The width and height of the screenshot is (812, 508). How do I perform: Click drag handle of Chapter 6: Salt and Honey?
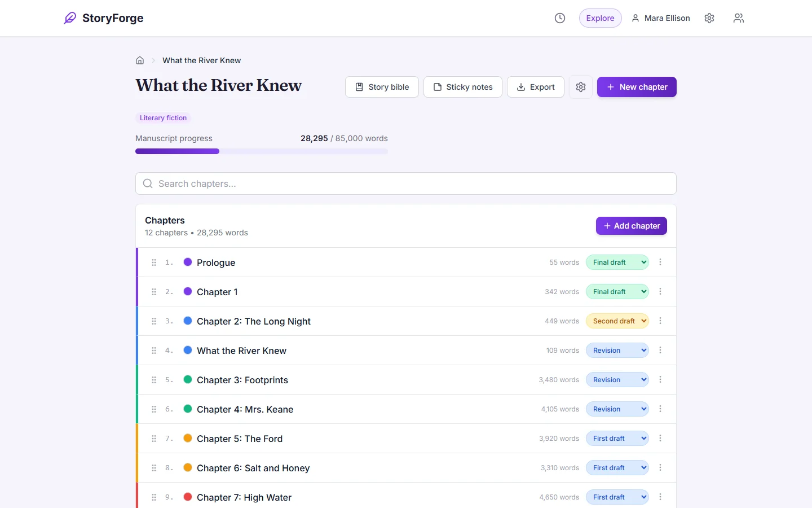[x=154, y=468]
